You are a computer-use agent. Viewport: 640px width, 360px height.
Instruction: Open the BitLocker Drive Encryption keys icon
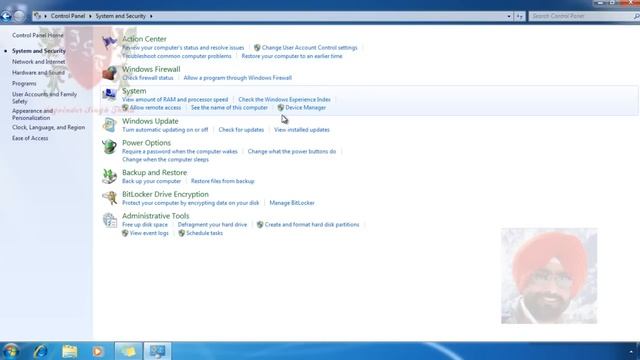(109, 198)
